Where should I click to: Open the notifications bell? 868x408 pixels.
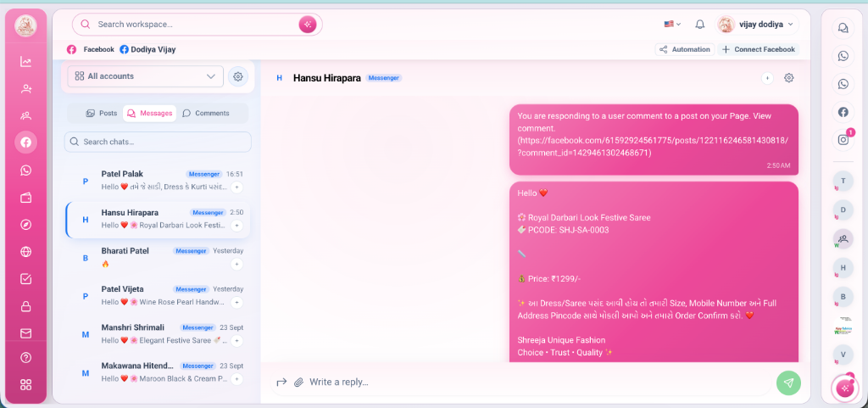pos(699,25)
